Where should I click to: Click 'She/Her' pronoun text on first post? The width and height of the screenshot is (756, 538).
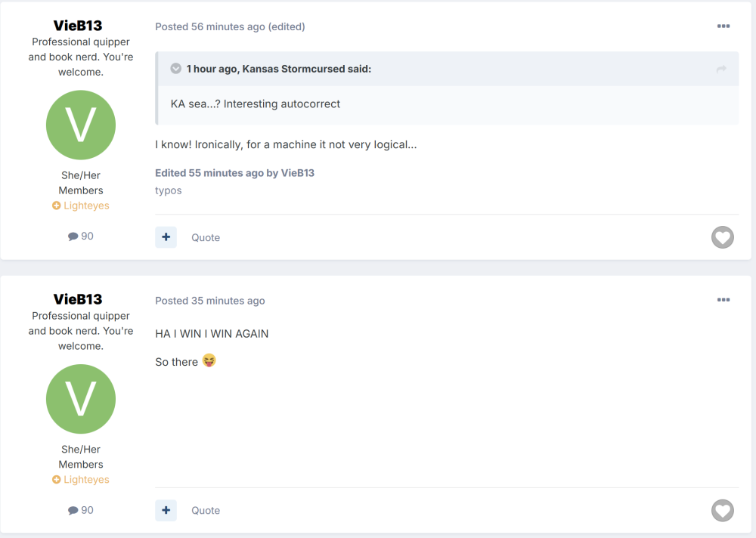[x=81, y=175]
